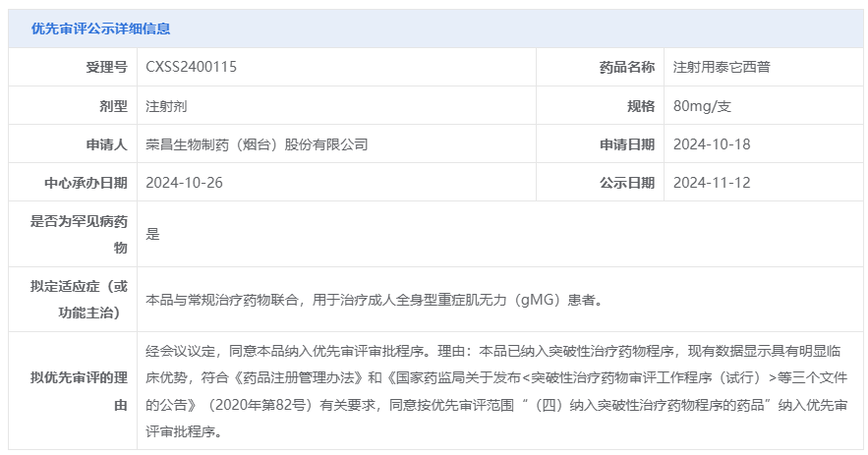The width and height of the screenshot is (868, 455).
Task: Click the 申请人 label
Action: [106, 144]
